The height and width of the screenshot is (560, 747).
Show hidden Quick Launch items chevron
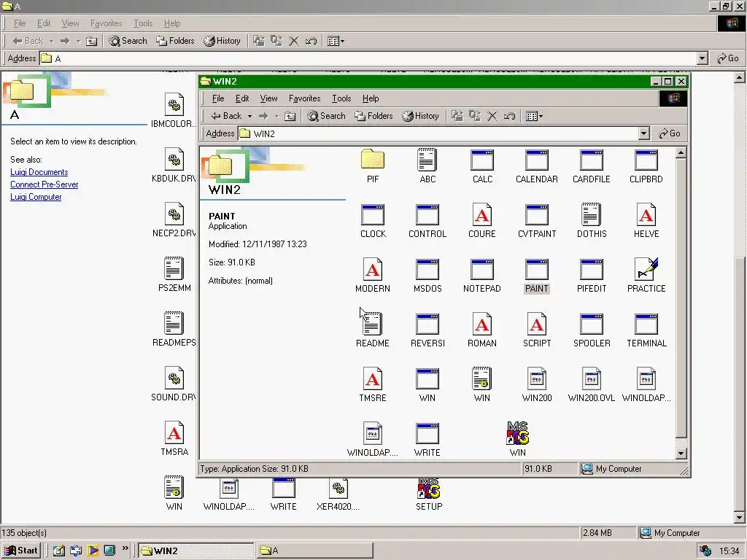click(125, 548)
